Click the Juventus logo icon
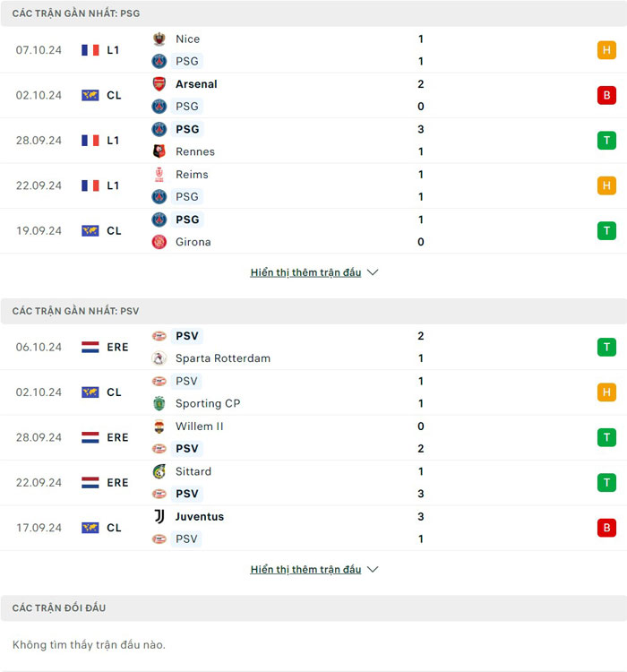Screen dimensions: 627x672 tap(159, 517)
